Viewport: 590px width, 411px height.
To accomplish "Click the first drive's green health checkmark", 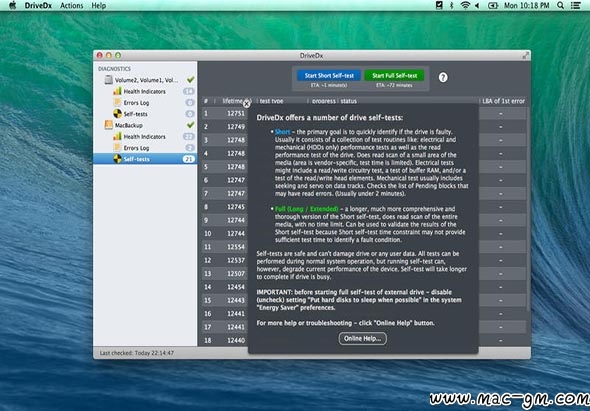I will coord(191,79).
